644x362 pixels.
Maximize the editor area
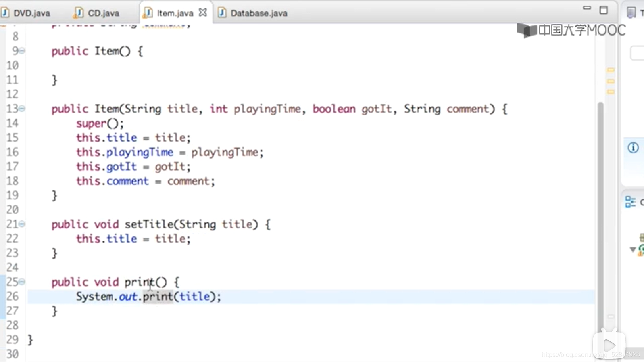[603, 10]
